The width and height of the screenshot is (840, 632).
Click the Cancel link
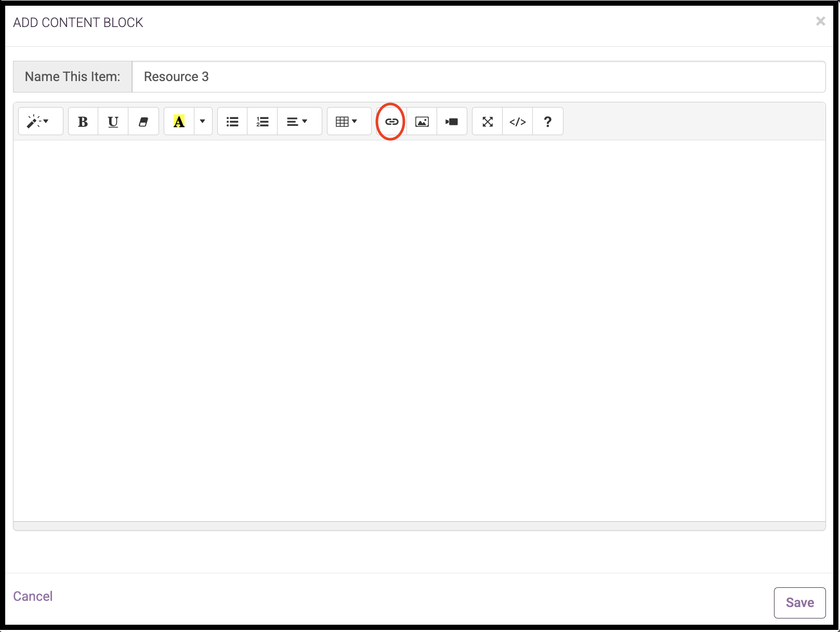point(33,596)
